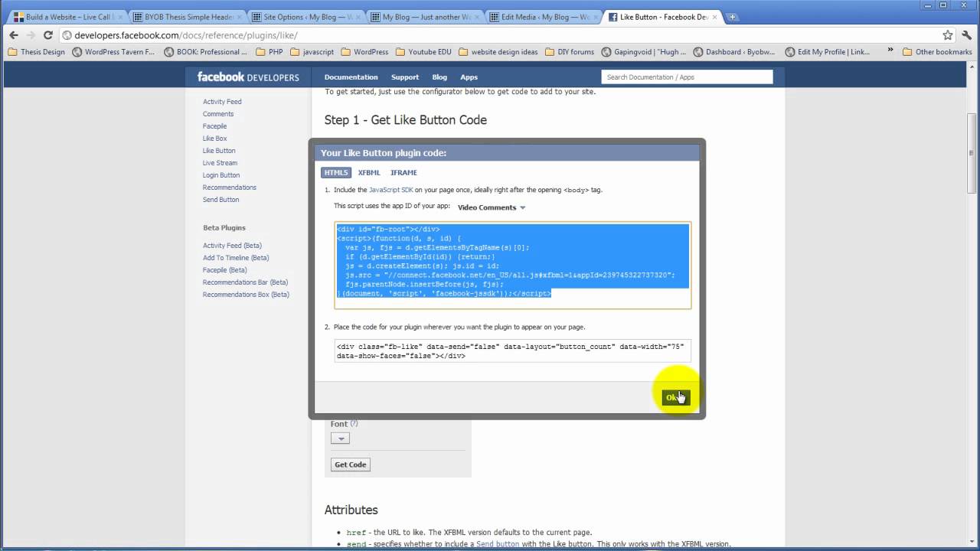This screenshot has height=551, width=980.
Task: Open the Chrome wrench menu
Action: (965, 35)
